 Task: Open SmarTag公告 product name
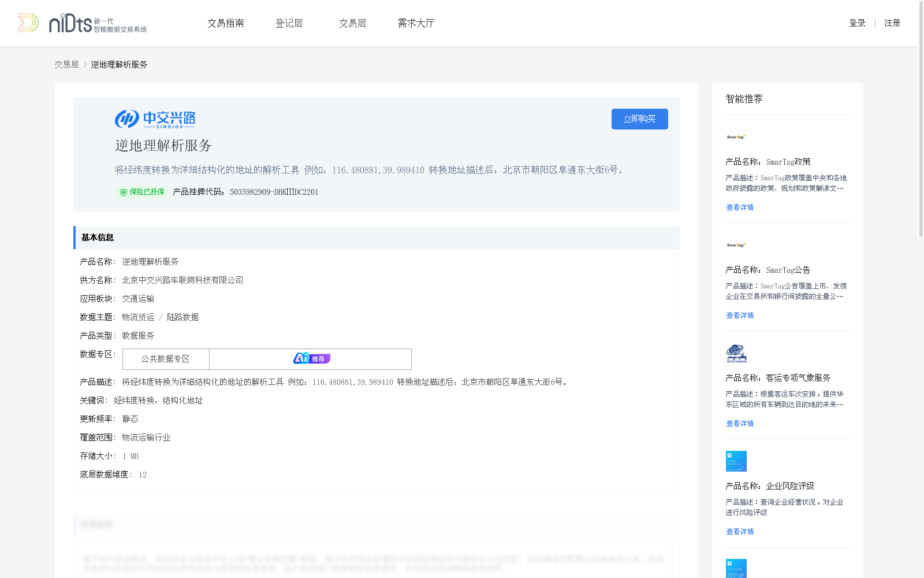[788, 270]
